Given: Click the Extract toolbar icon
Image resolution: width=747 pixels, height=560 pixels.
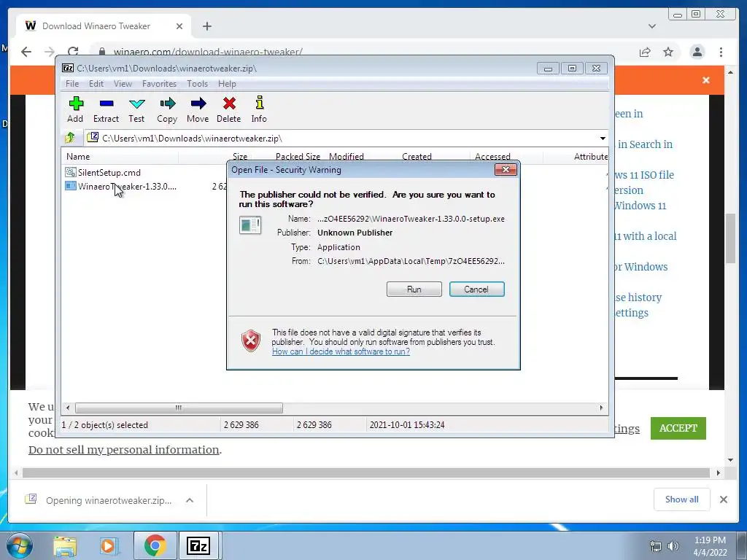Looking at the screenshot, I should 106,109.
